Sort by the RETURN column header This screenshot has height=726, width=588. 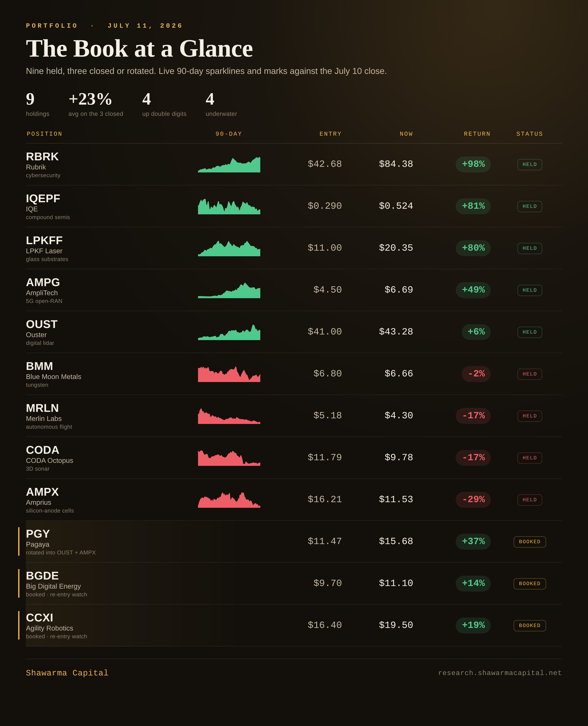[x=477, y=134]
